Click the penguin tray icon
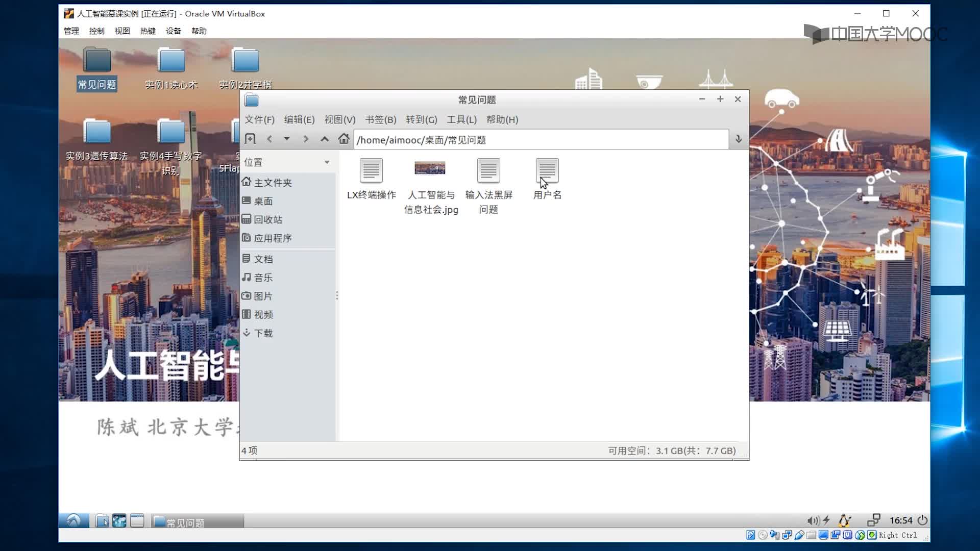The width and height of the screenshot is (980, 551). pos(844,520)
